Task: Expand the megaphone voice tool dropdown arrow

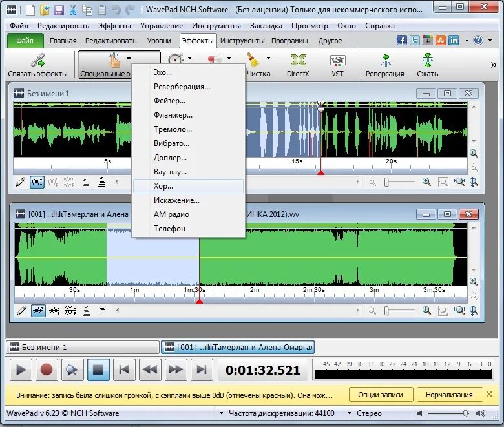Action: (229, 58)
